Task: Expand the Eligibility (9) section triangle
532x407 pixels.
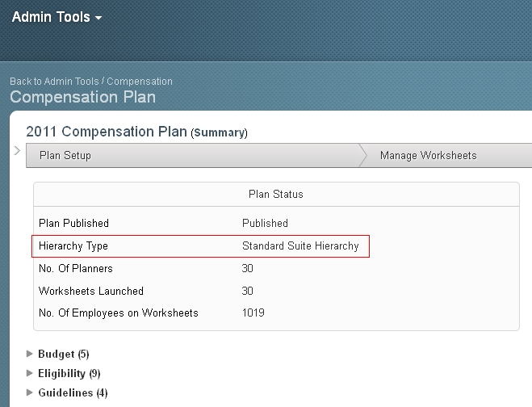Action: pyautogui.click(x=30, y=373)
